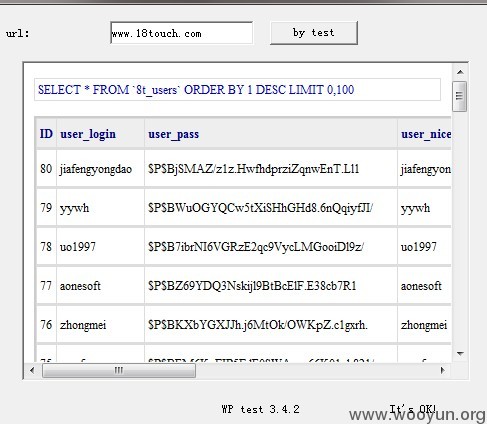Viewport: 487px width, 424px height.
Task: Click the horizontal scrollbar right arrow
Action: coord(443,370)
